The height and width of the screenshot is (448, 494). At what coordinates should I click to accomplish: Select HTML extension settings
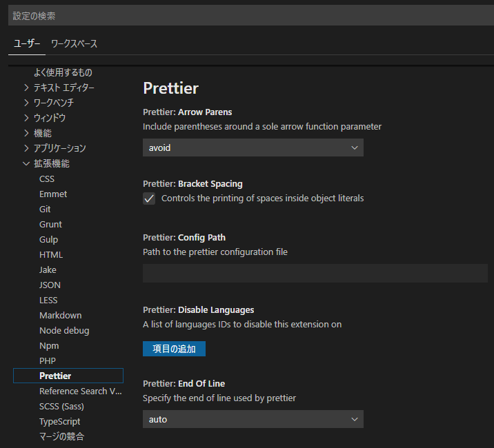pos(51,255)
